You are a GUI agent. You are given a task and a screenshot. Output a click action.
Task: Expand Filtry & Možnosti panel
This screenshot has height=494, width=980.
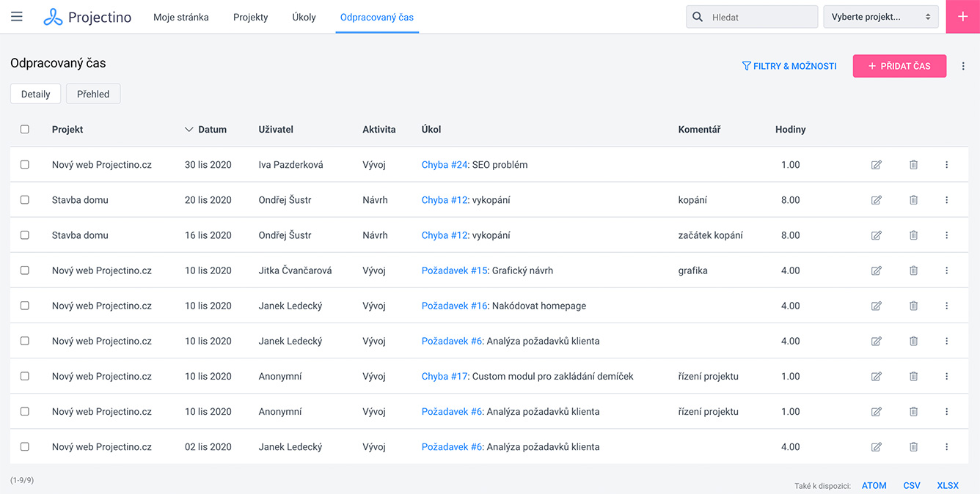(x=789, y=66)
